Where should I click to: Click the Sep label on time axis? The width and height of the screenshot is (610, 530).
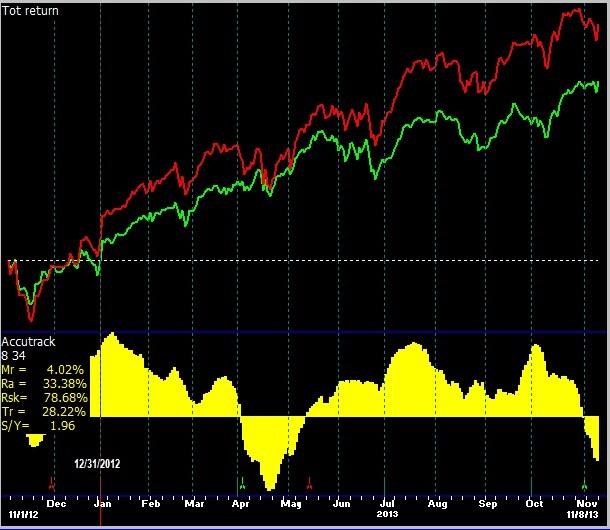click(x=487, y=504)
